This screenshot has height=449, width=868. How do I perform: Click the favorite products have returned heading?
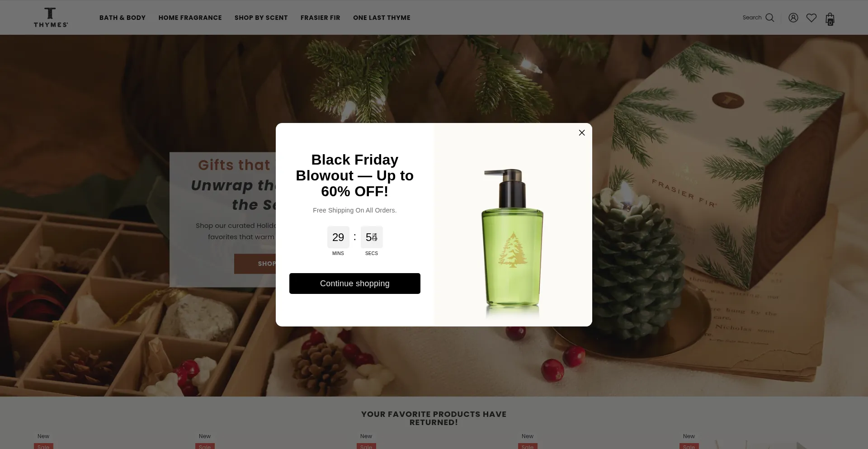(x=434, y=418)
